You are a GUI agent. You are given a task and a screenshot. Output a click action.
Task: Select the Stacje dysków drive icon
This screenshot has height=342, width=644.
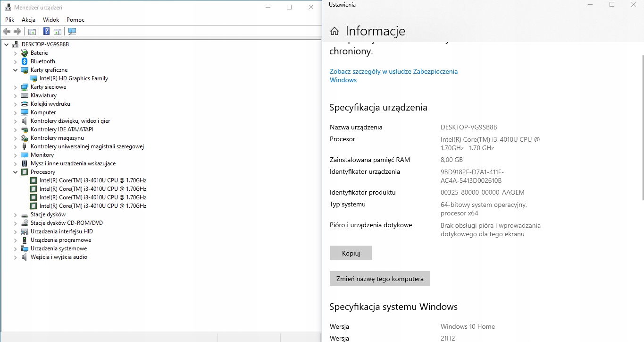(25, 214)
